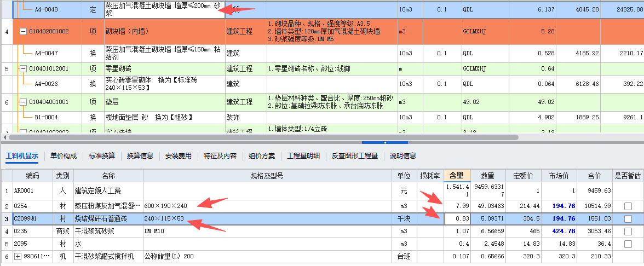
Task: Select the 反查图形工程量 tab
Action: [355, 156]
